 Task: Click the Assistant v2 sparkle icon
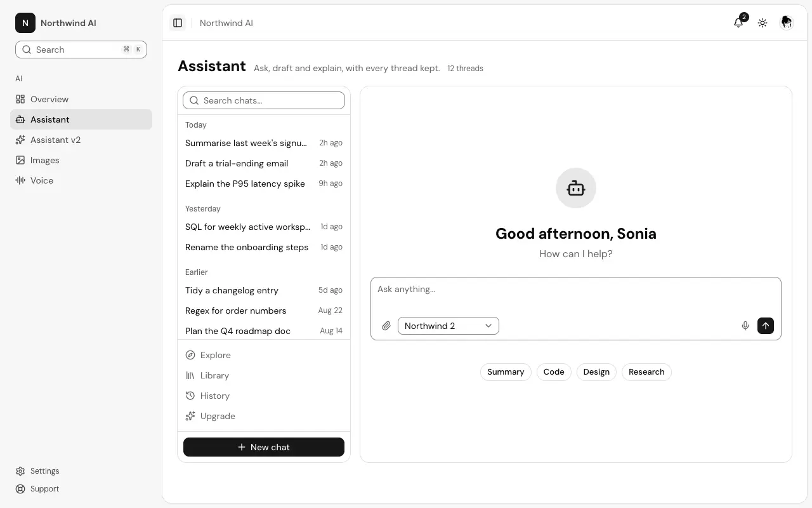pos(20,140)
